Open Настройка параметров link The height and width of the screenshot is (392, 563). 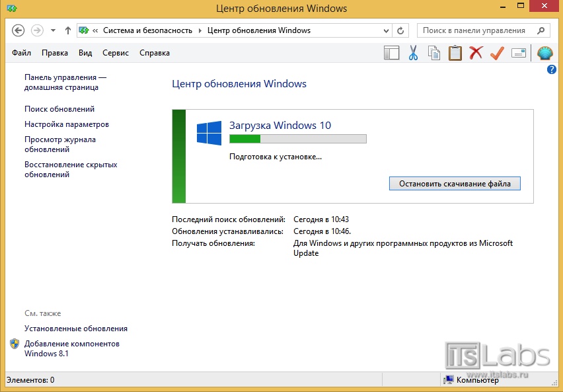[x=67, y=124]
